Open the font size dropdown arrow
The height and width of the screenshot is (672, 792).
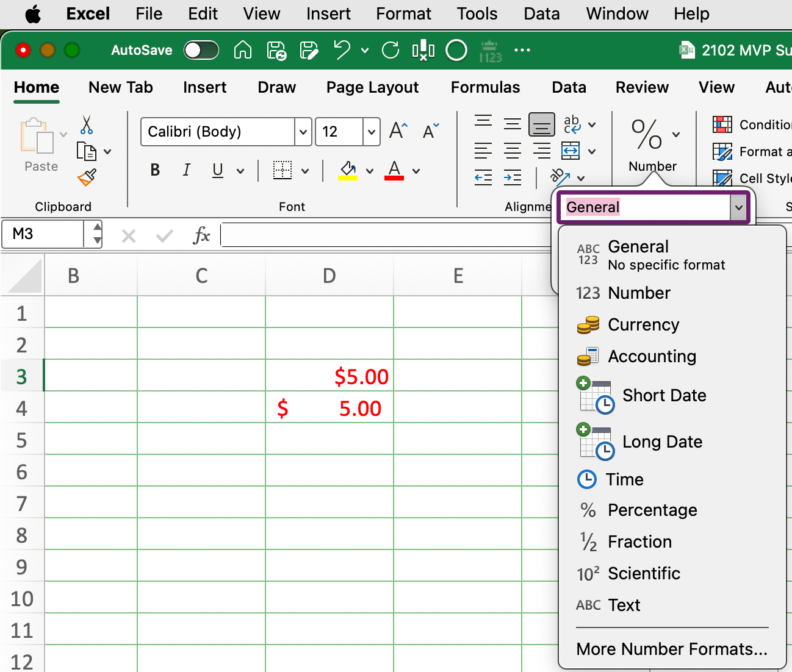click(x=371, y=132)
